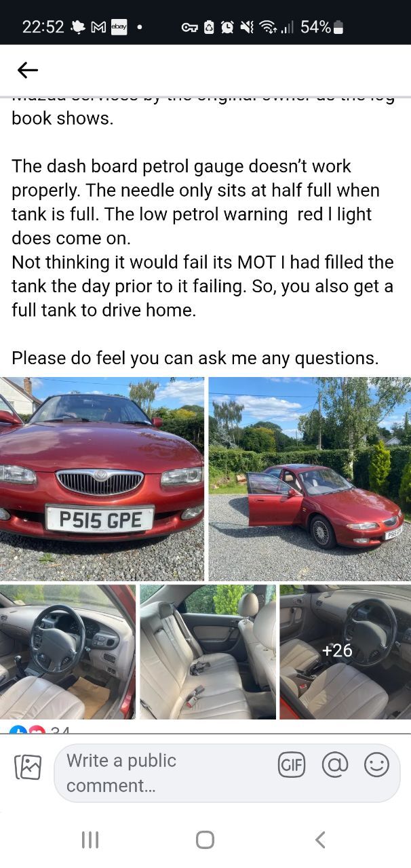
Task: Open the photo attachment picker icon
Action: (28, 767)
